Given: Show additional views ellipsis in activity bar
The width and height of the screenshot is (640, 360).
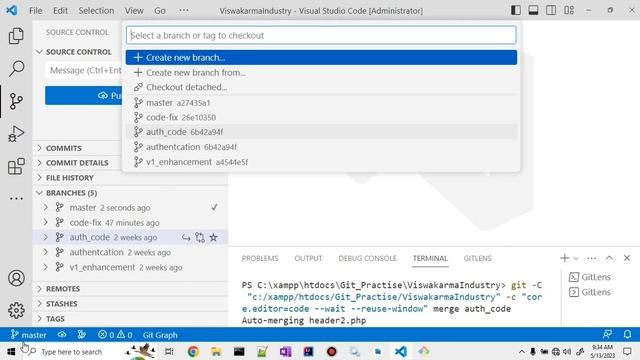Looking at the screenshot, I should tap(16, 199).
